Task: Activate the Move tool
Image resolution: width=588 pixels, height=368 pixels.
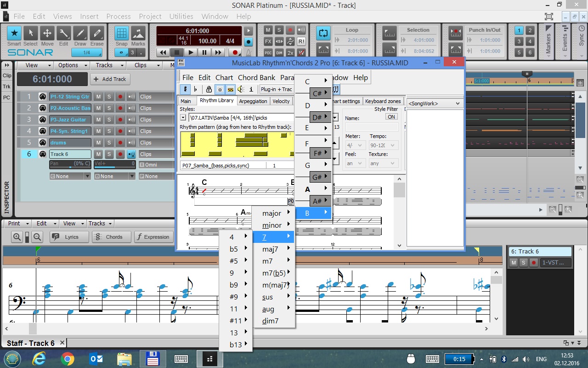Action: [47, 34]
